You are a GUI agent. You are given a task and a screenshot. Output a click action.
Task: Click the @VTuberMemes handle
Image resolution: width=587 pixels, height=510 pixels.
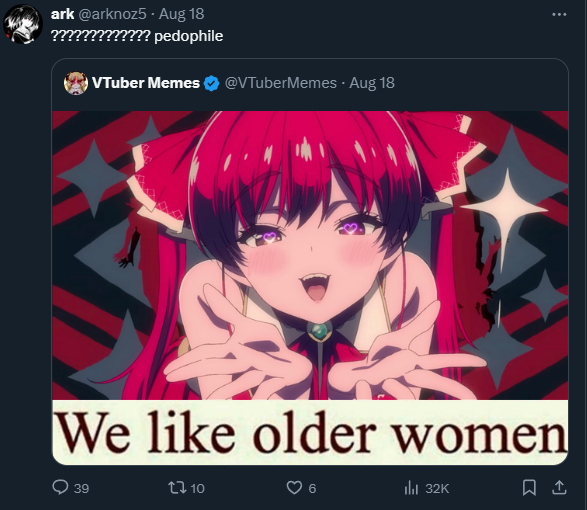(x=280, y=83)
